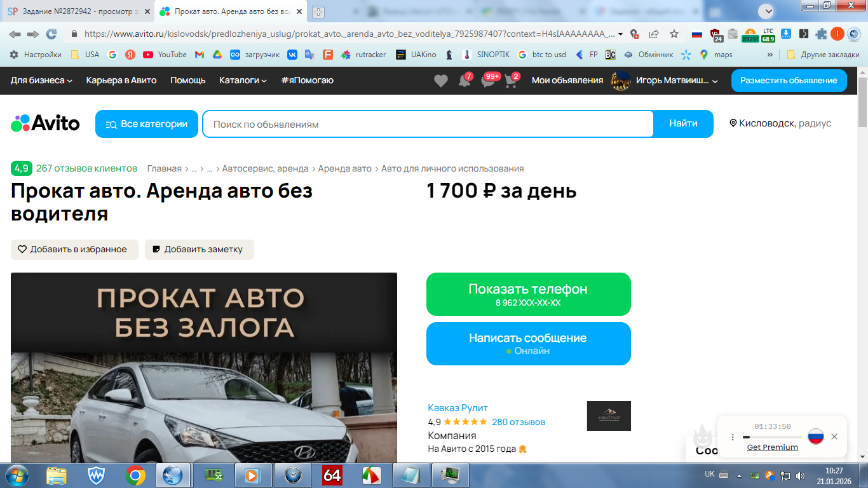
Task: Open the Google Drive bookmark icon
Action: point(217,55)
